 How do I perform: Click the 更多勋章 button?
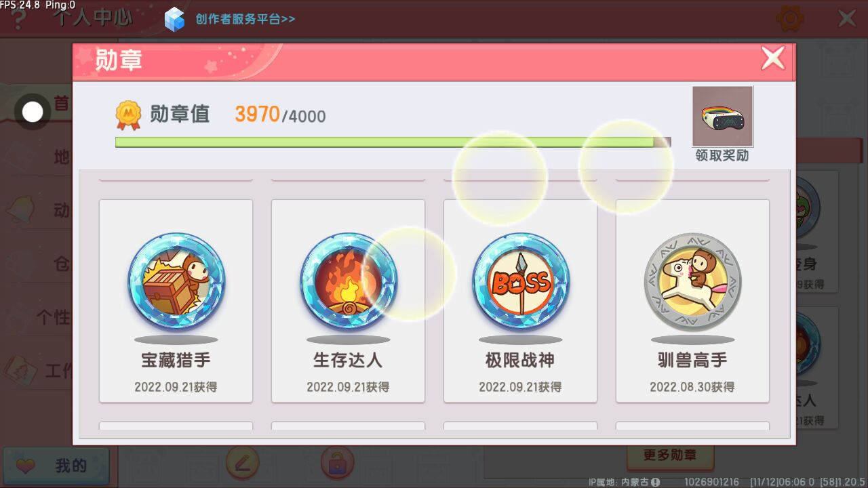(x=670, y=456)
